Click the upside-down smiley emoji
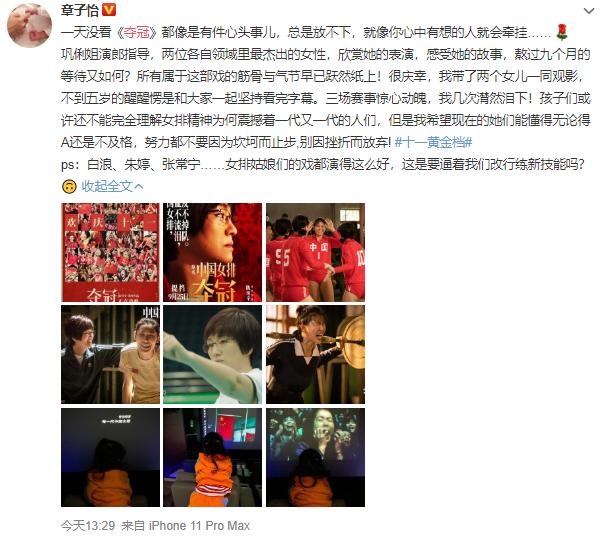The height and width of the screenshot is (539, 602). (69, 187)
